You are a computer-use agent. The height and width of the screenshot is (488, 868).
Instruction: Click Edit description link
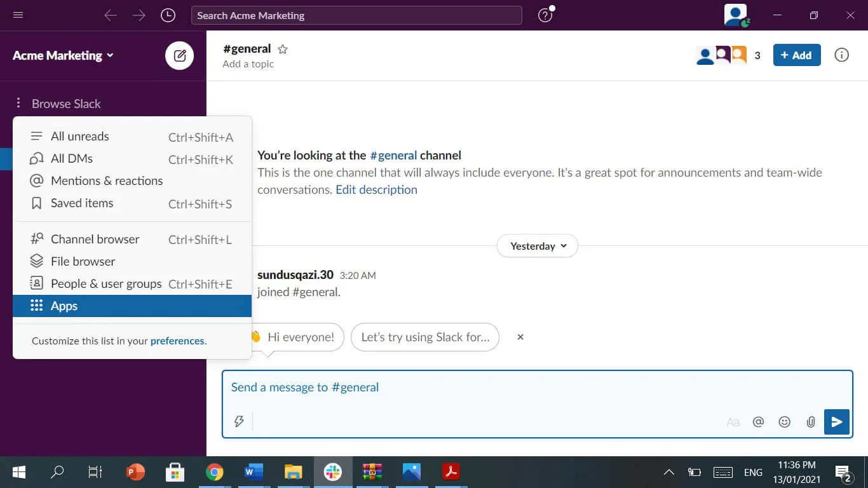376,190
